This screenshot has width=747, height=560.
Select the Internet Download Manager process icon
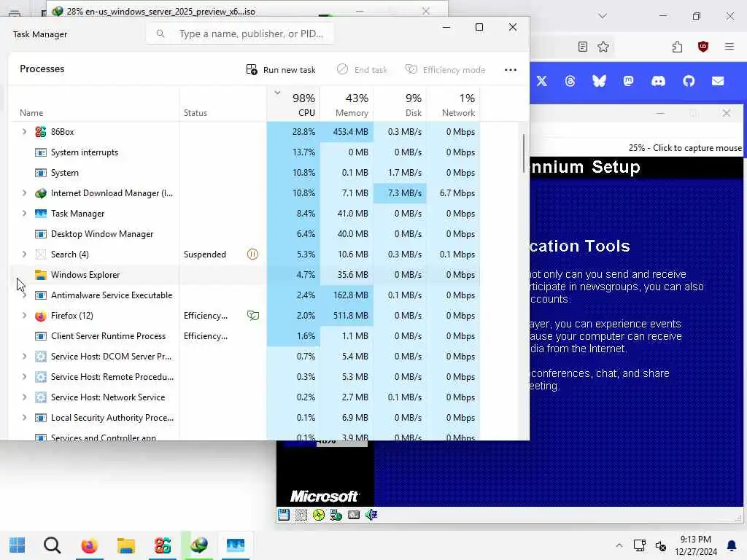pyautogui.click(x=41, y=193)
